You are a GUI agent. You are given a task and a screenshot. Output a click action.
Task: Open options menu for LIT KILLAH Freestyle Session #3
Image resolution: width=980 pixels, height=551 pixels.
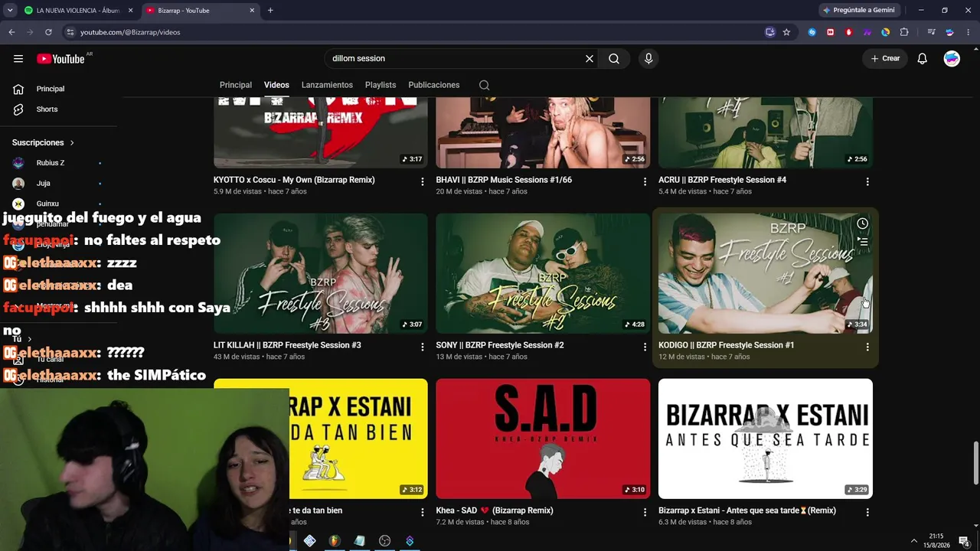422,347
